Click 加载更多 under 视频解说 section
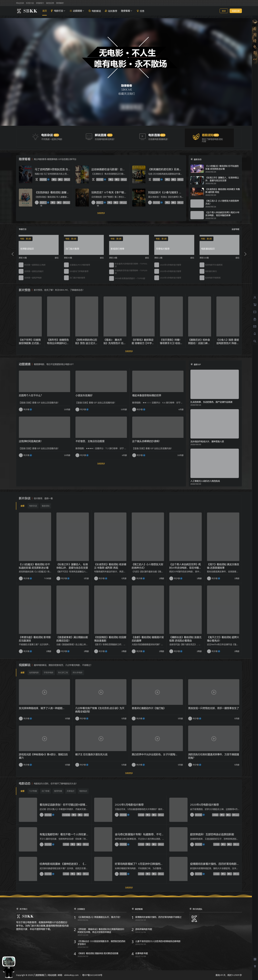 coord(129,773)
